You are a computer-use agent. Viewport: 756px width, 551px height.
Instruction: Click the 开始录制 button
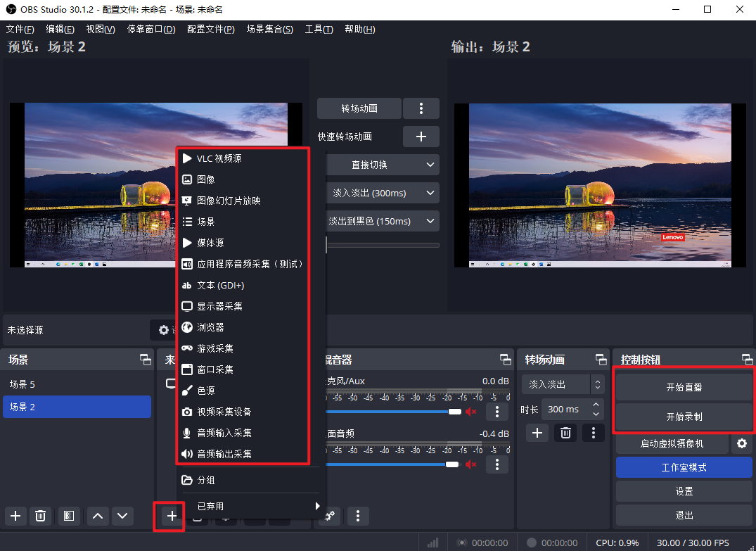click(684, 417)
